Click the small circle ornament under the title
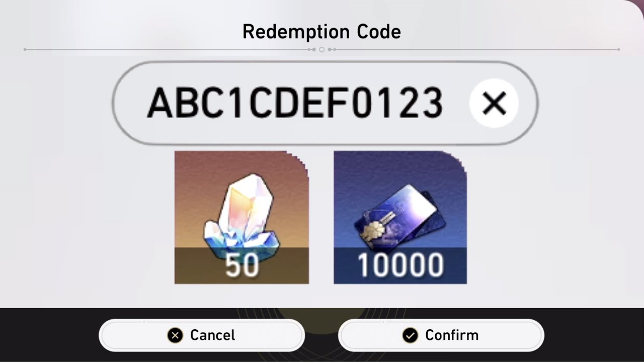 click(322, 49)
